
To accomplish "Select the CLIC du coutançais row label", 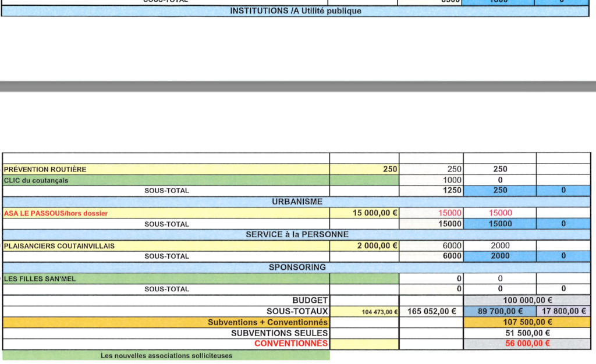I will tap(36, 180).
